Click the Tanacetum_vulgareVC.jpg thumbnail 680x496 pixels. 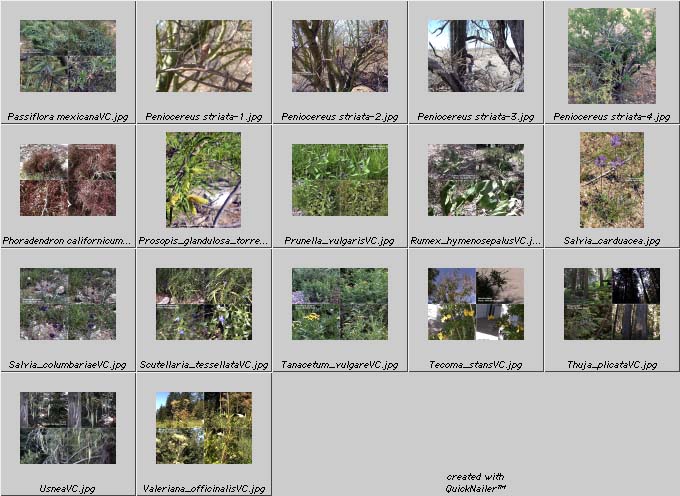tap(340, 304)
